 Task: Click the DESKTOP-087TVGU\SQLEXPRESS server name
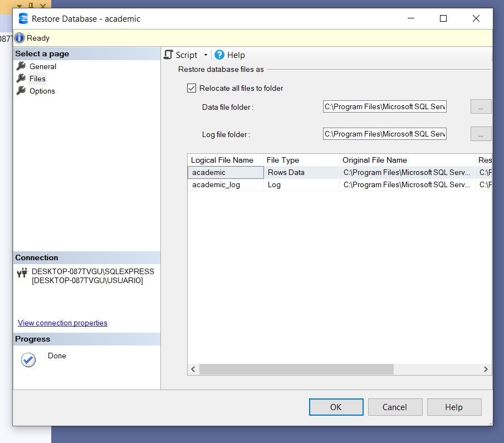93,271
